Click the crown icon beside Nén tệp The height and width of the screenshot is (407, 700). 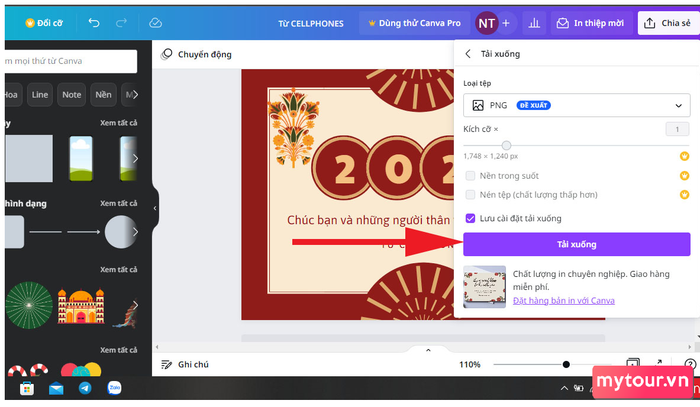click(684, 195)
